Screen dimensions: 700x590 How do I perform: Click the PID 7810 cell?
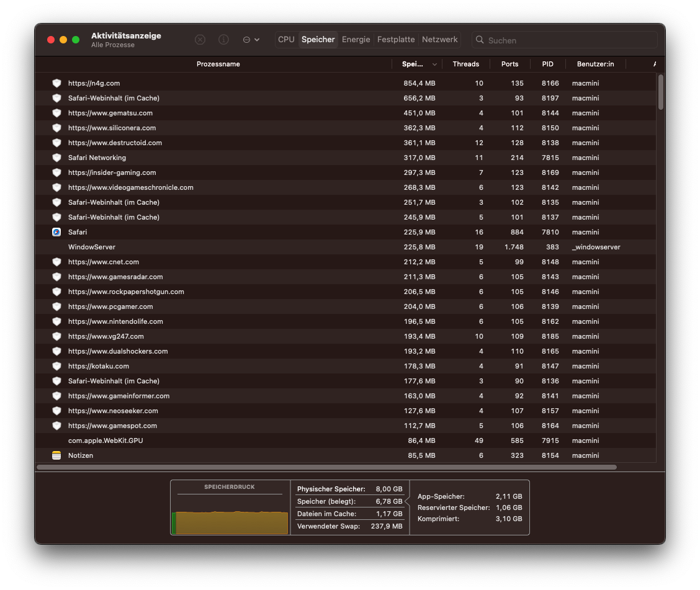(550, 232)
